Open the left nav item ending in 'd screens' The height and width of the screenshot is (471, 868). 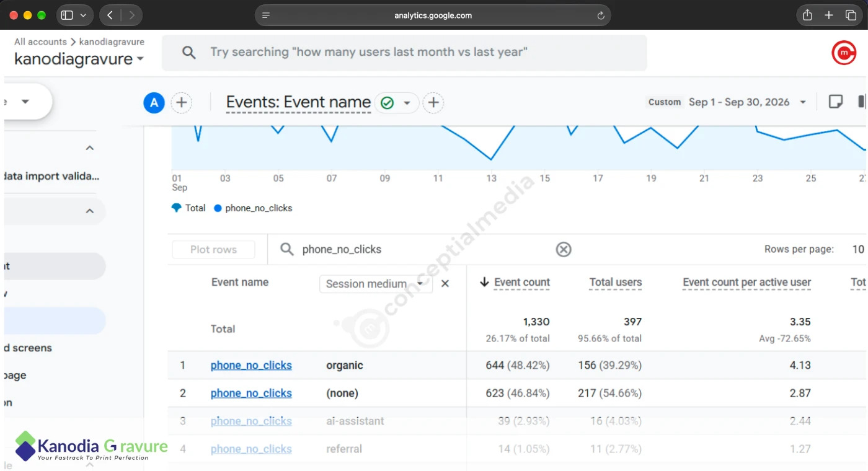click(28, 348)
